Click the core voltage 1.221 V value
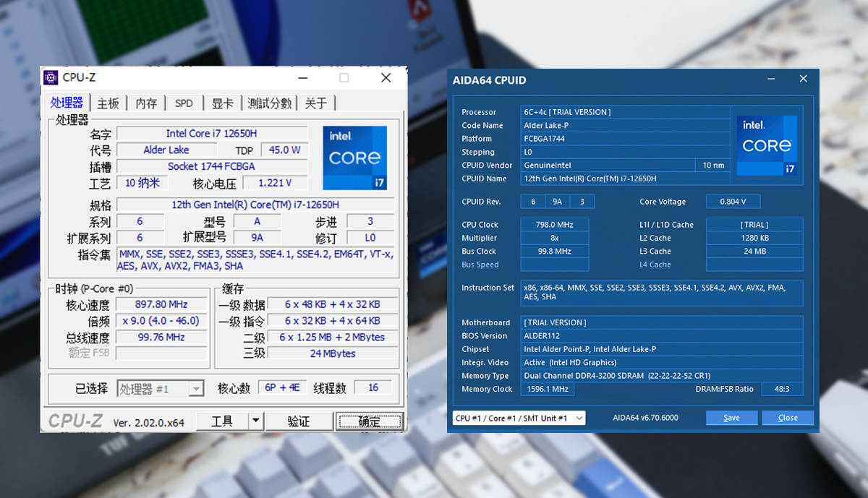Screen dimensions: 868x498 coord(275,183)
